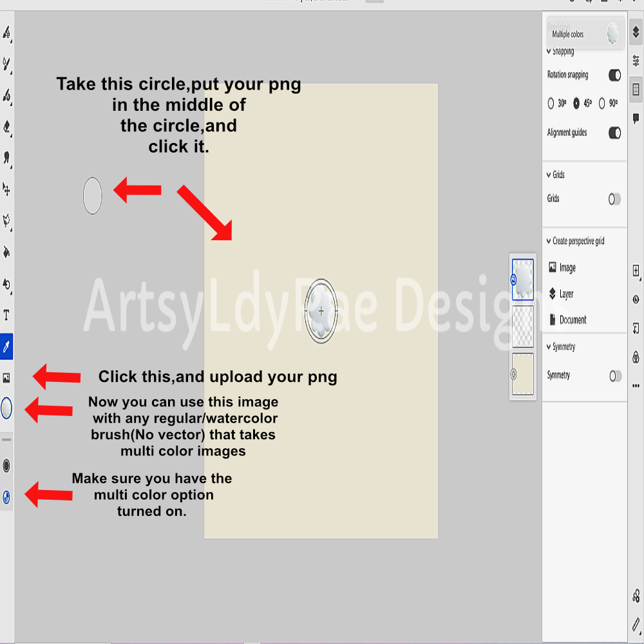Click the active Eyedropper tool
Image resolution: width=644 pixels, height=644 pixels.
coord(6,346)
